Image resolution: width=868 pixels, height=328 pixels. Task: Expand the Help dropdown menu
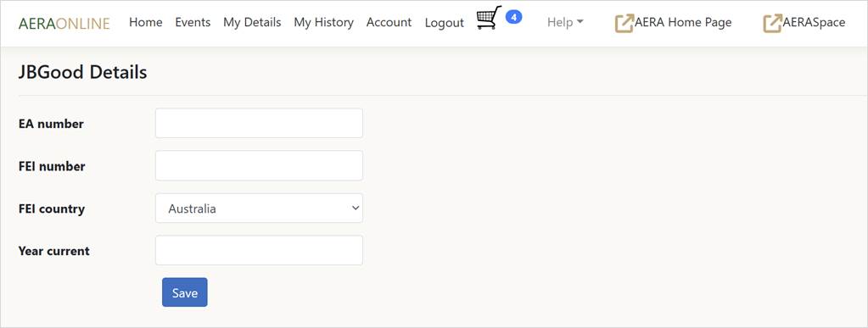(564, 22)
